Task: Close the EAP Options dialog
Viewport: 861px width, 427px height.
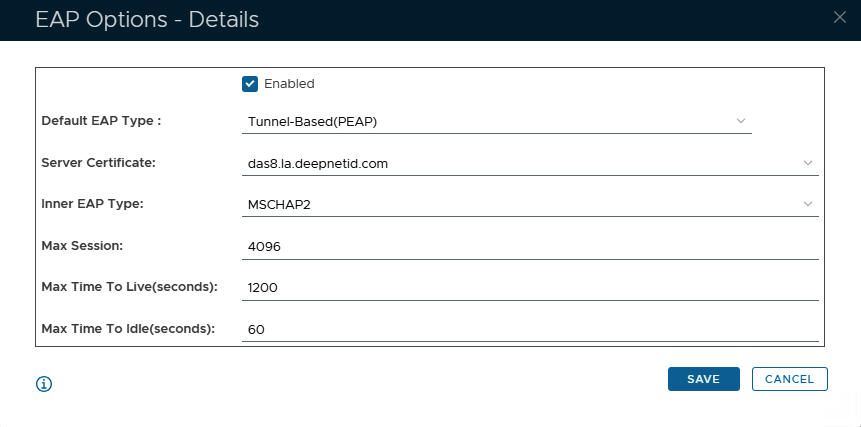Action: [839, 16]
